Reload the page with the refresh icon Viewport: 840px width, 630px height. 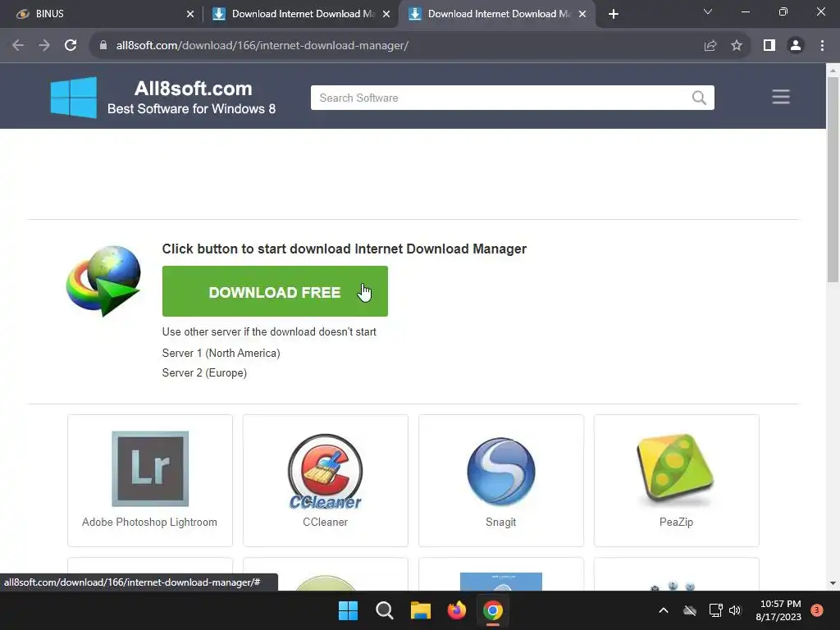(x=71, y=46)
